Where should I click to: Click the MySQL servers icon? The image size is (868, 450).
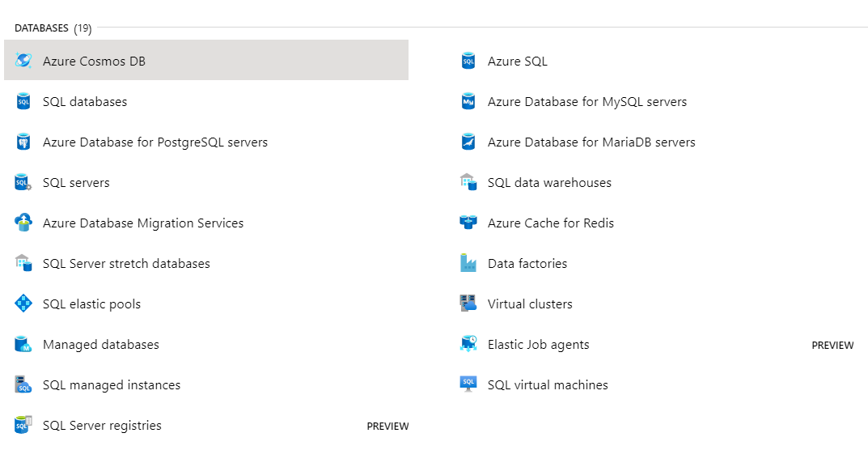[x=468, y=101]
